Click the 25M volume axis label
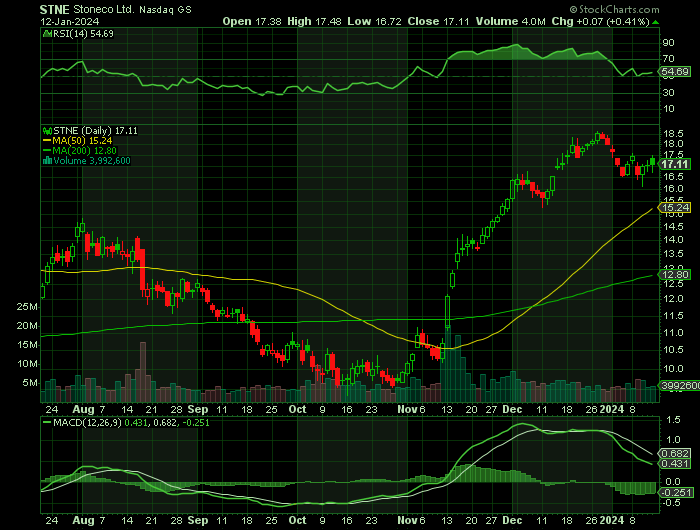 click(27, 307)
